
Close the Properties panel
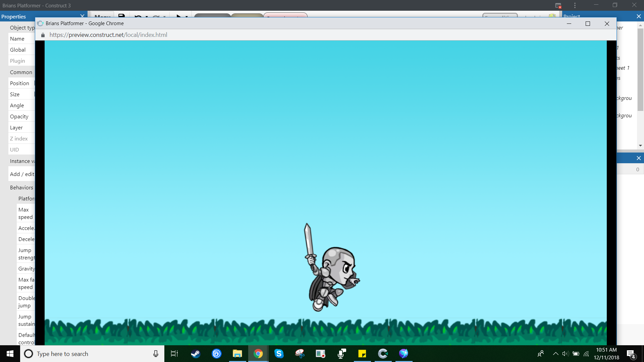pyautogui.click(x=82, y=16)
